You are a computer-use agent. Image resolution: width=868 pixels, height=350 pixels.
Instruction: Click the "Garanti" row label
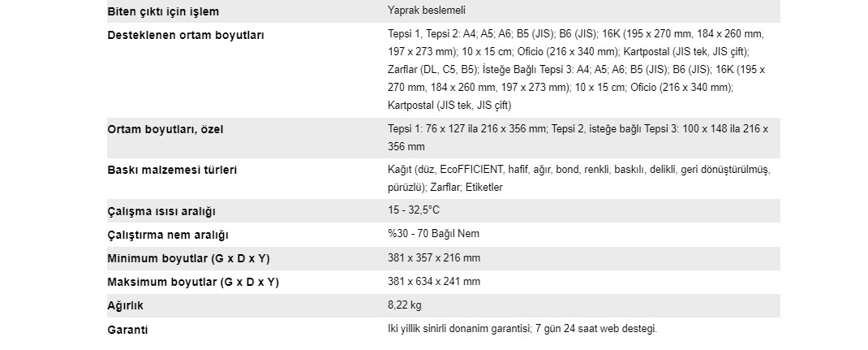click(127, 331)
